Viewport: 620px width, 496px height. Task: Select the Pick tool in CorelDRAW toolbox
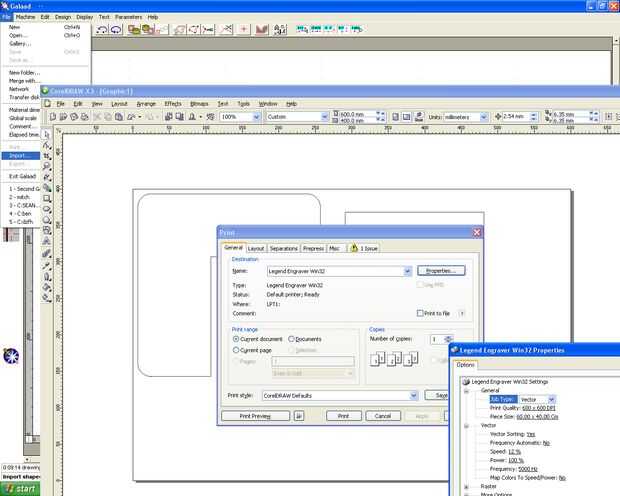pyautogui.click(x=47, y=134)
